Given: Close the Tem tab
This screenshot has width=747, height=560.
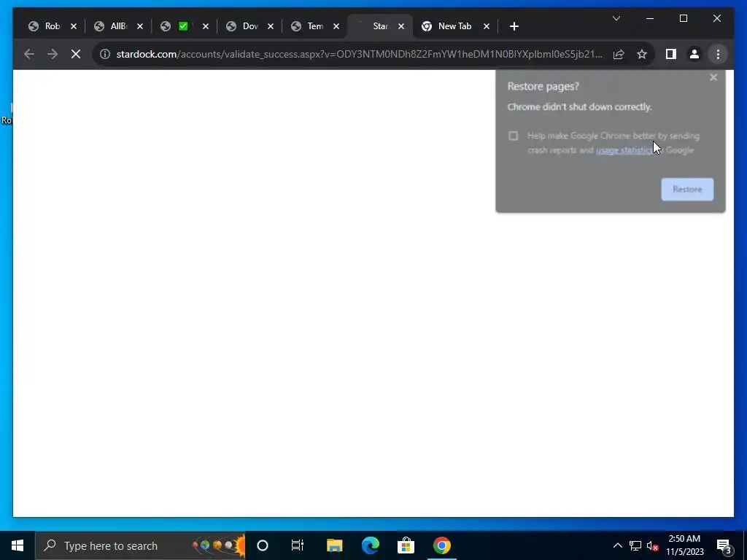Looking at the screenshot, I should coord(336,26).
